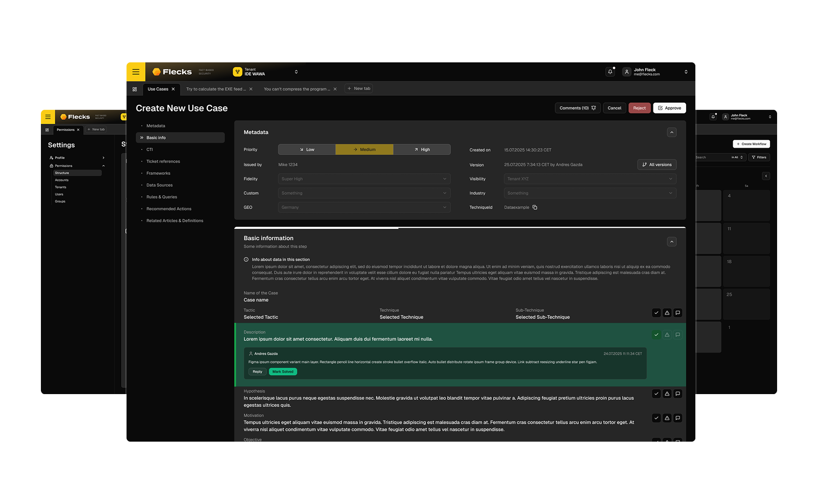The height and width of the screenshot is (504, 818).
Task: Open the yellow hamburger menu
Action: (136, 72)
